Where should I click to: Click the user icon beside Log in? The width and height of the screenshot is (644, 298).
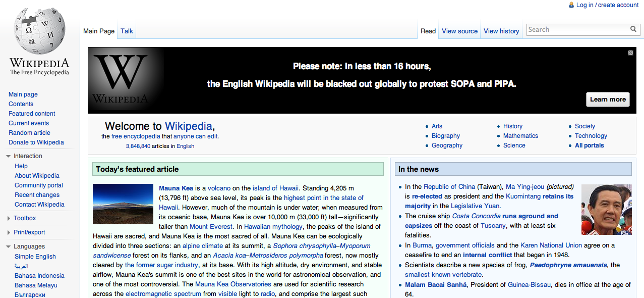tap(570, 5)
